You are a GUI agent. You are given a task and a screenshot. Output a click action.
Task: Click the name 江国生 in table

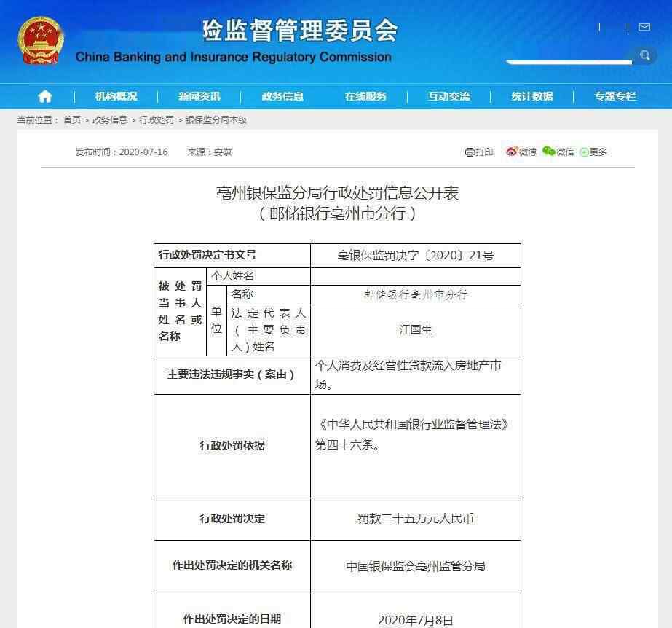(415, 330)
